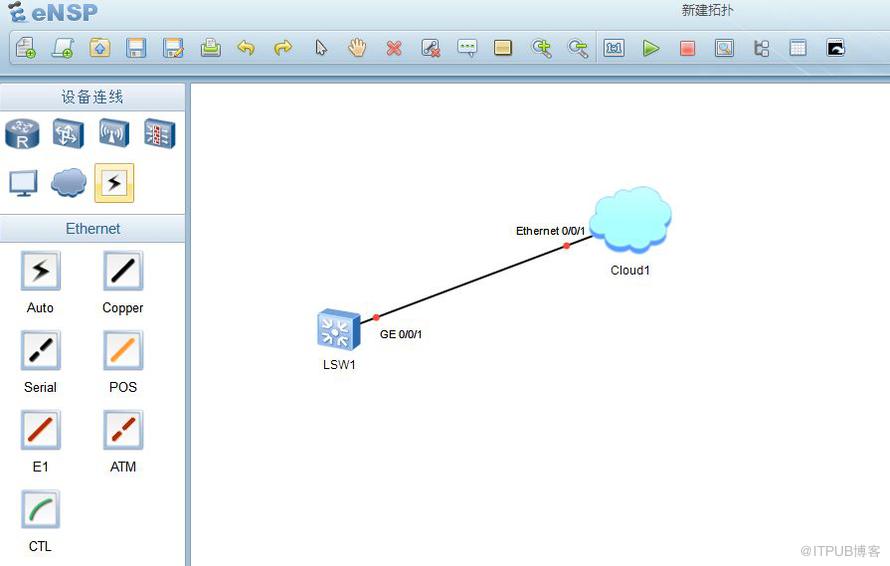Open an existing topology file
Viewport: 890px width, 566px height.
[x=100, y=48]
